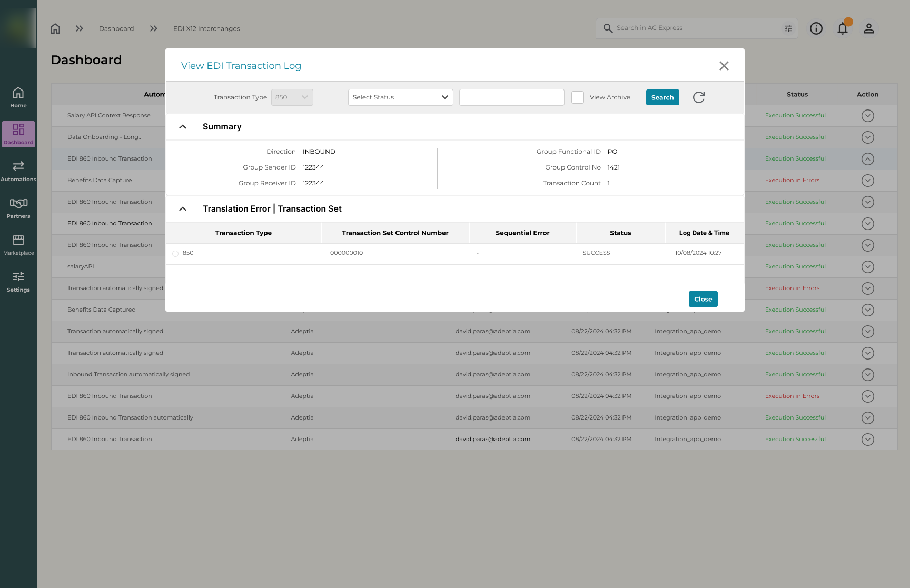This screenshot has height=588, width=910.
Task: Select the 850 transaction row radio button
Action: point(175,254)
